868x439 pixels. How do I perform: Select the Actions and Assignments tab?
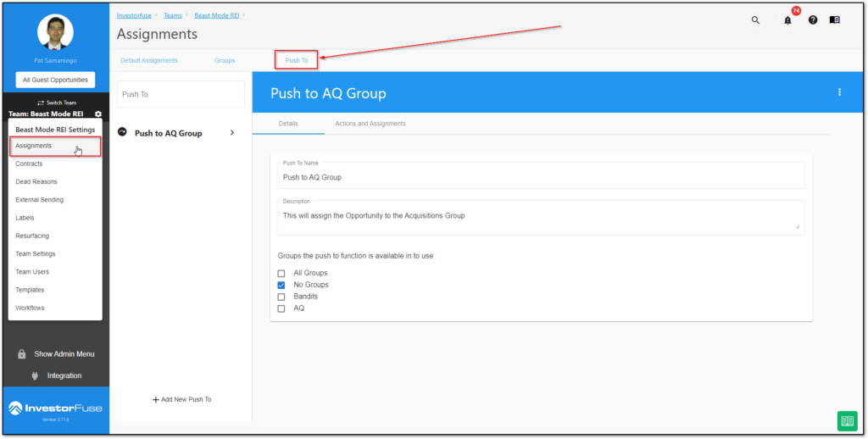tap(370, 124)
